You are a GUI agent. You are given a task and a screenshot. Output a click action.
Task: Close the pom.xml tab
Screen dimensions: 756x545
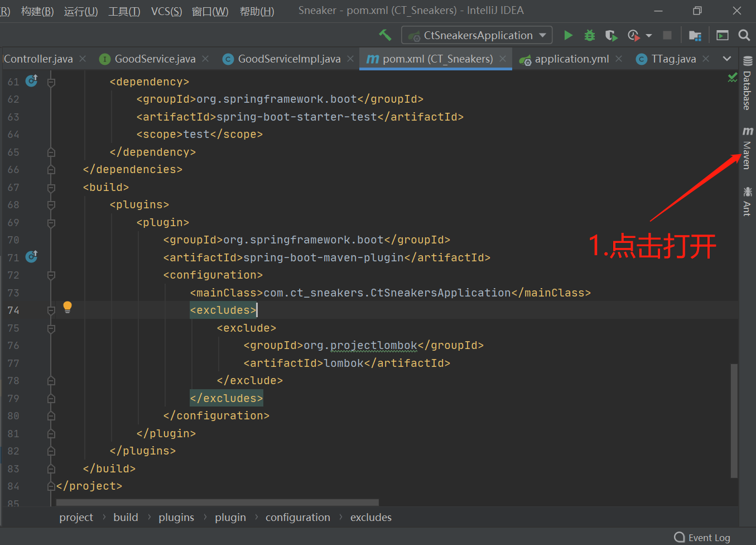[x=503, y=59]
